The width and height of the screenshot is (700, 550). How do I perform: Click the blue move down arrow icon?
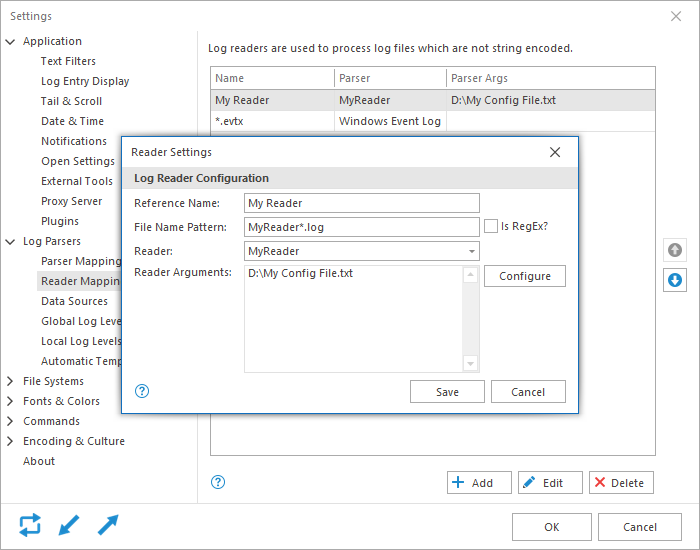pos(675,281)
